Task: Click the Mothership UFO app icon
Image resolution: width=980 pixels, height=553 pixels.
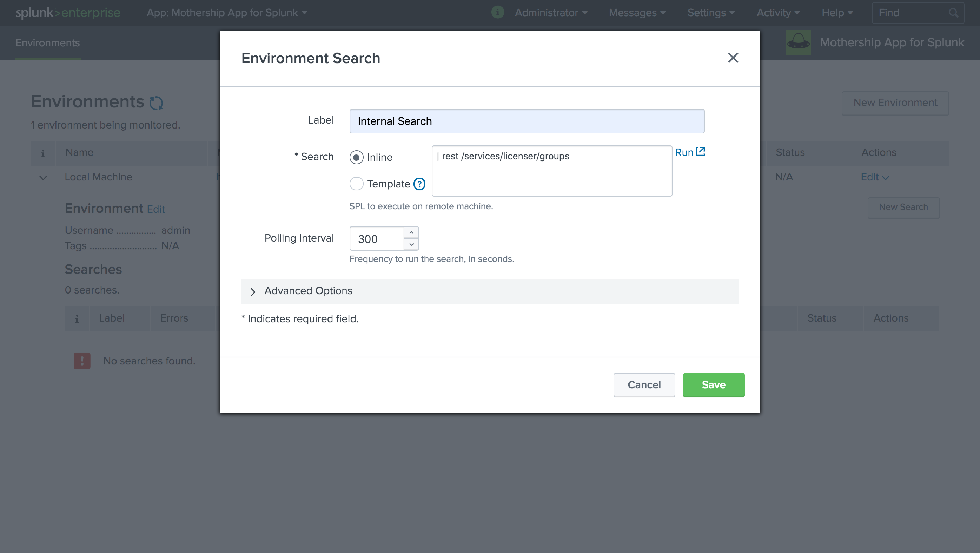Action: pyautogui.click(x=798, y=42)
